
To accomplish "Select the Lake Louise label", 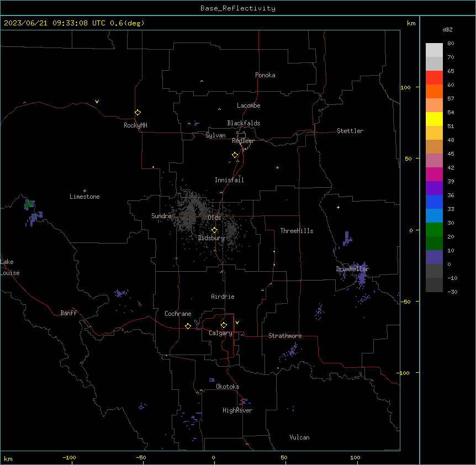I will point(10,267).
